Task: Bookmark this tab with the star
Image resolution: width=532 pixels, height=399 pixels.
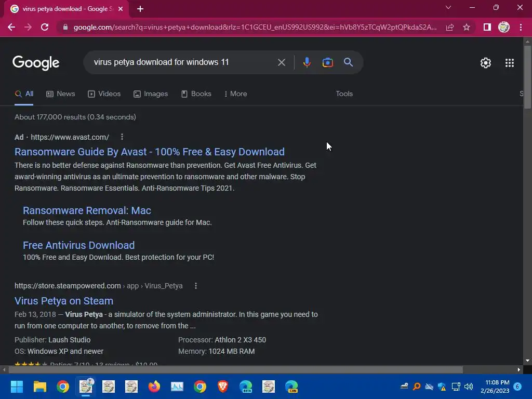Action: (x=467, y=27)
